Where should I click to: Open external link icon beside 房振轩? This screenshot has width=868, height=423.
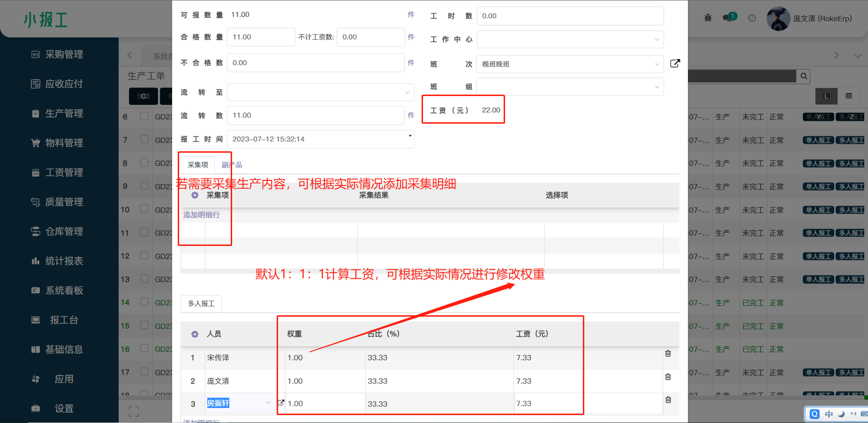tap(281, 402)
